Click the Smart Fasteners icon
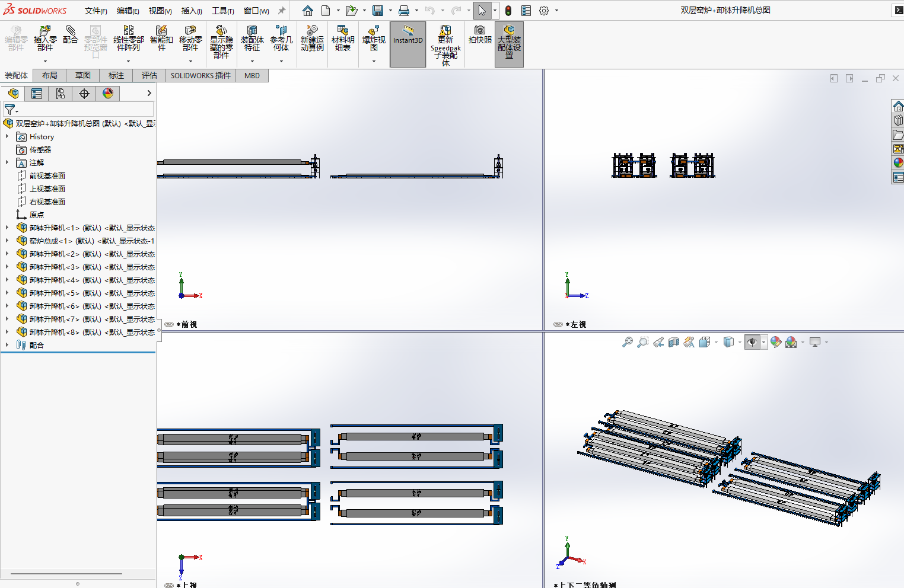The image size is (904, 588). [x=161, y=38]
